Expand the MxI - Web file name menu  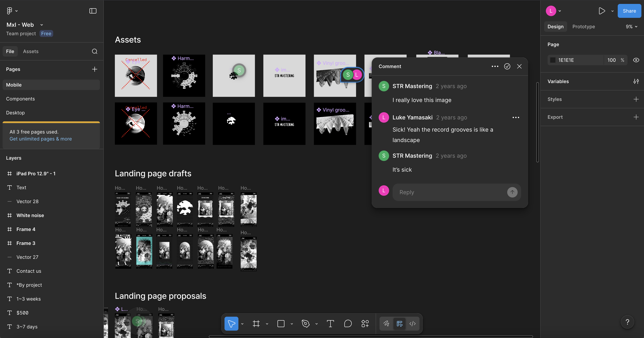coord(42,25)
